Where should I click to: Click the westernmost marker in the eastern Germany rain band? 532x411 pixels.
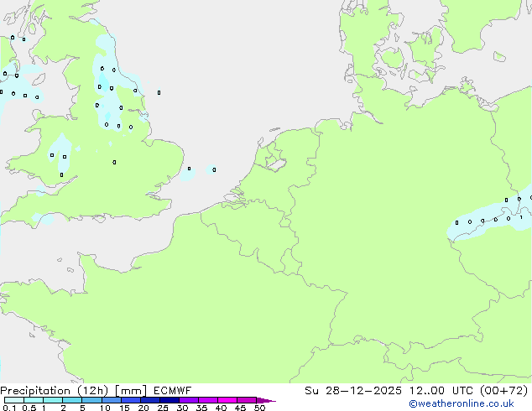(456, 222)
